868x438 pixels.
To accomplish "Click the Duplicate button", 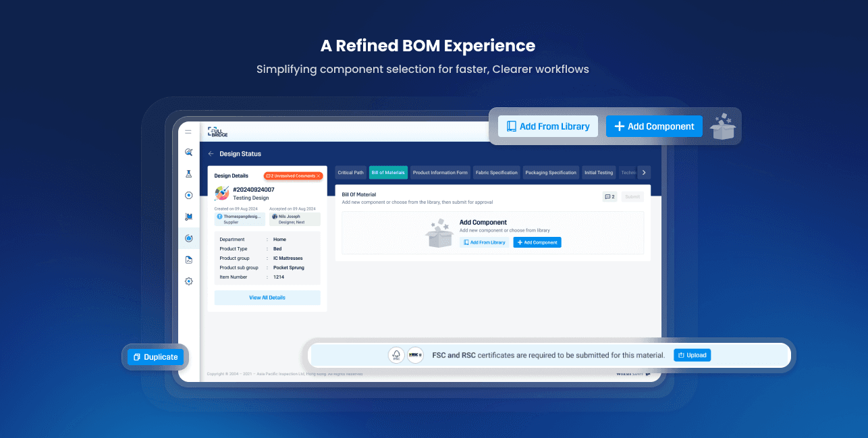I will click(155, 357).
